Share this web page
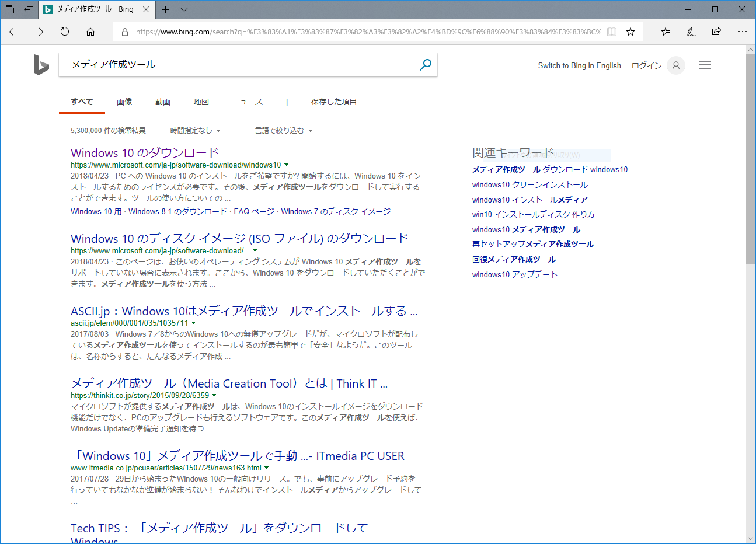The image size is (756, 544). tap(716, 32)
